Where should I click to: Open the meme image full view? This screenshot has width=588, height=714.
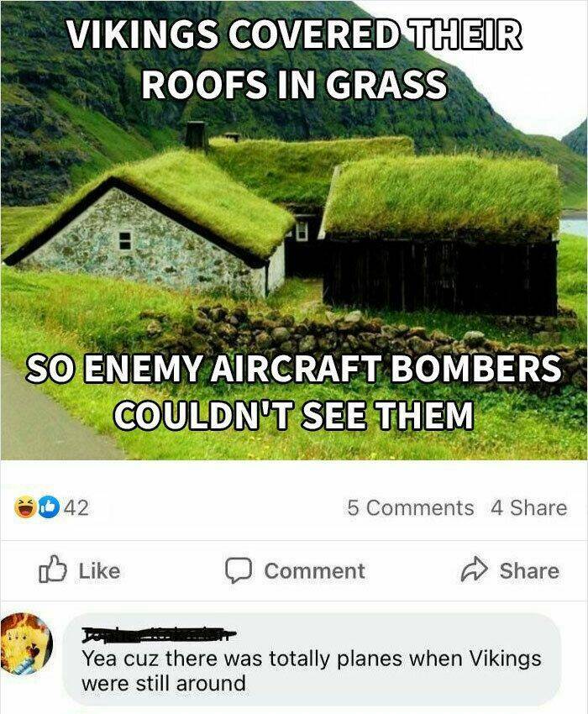pyautogui.click(x=294, y=230)
